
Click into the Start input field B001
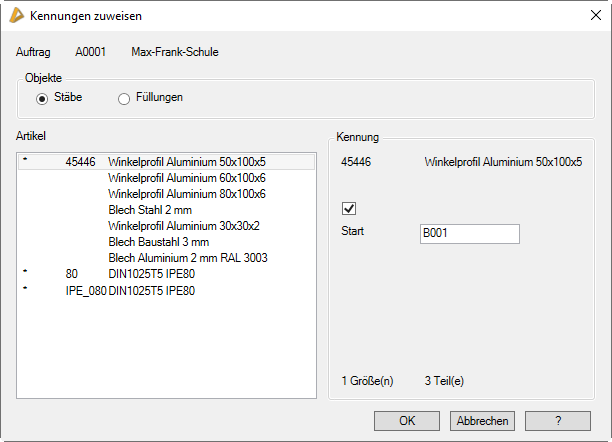pyautogui.click(x=469, y=233)
